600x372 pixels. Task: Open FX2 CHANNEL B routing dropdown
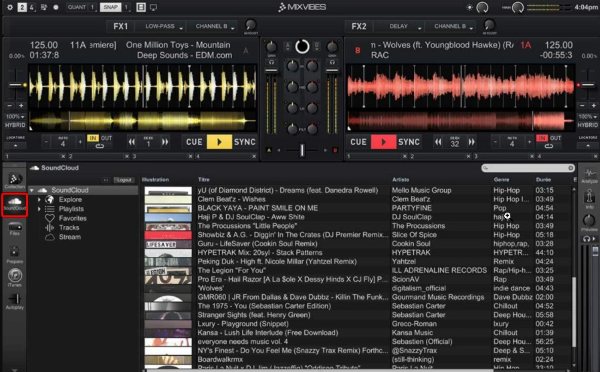(453, 26)
